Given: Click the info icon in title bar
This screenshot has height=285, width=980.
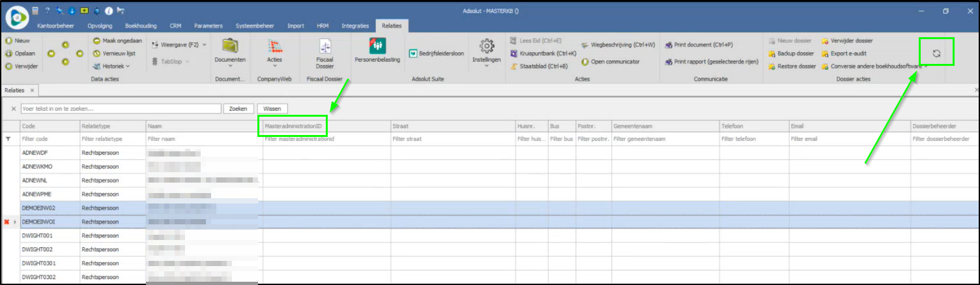Looking at the screenshot, I should (x=109, y=11).
